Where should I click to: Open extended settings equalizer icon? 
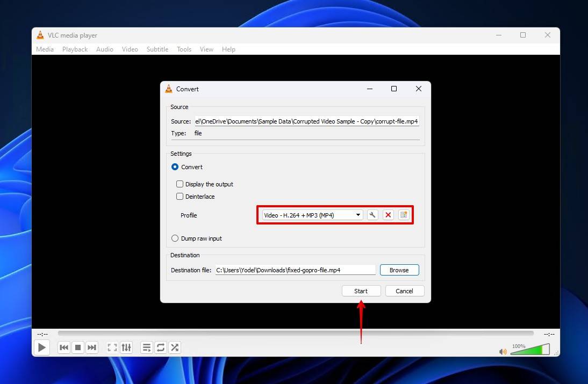[x=126, y=347]
